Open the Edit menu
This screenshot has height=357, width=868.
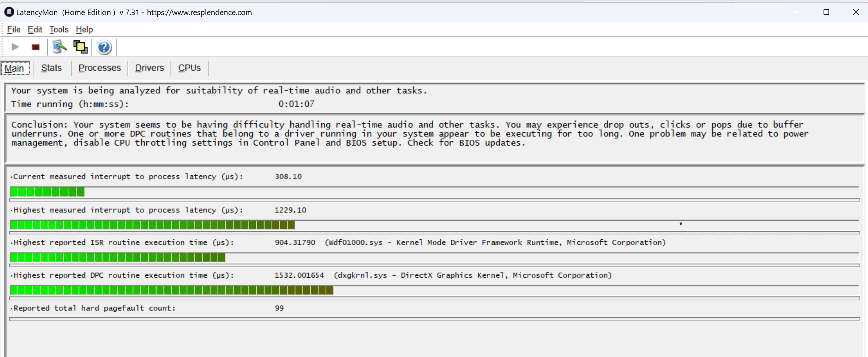pos(35,29)
